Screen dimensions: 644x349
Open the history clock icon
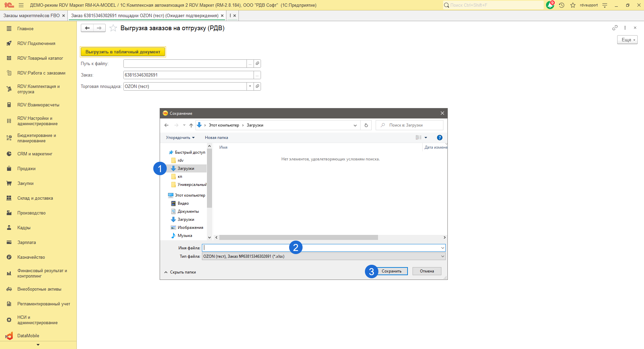click(562, 5)
